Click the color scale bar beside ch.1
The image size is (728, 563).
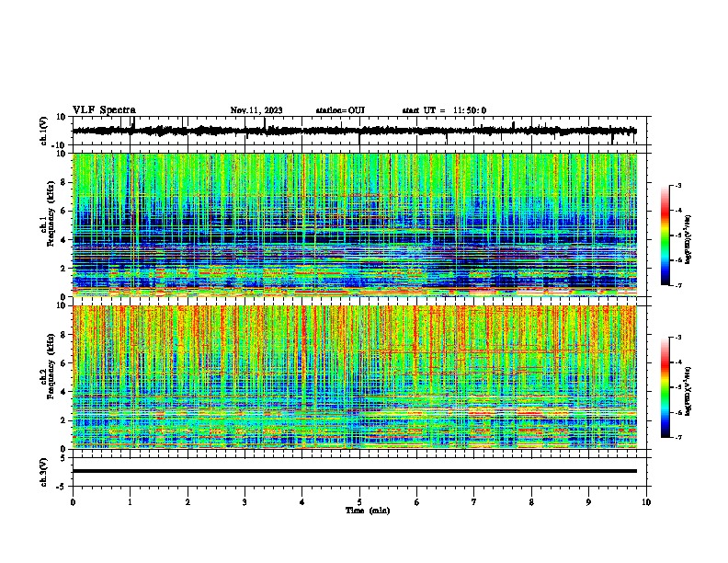pos(665,236)
